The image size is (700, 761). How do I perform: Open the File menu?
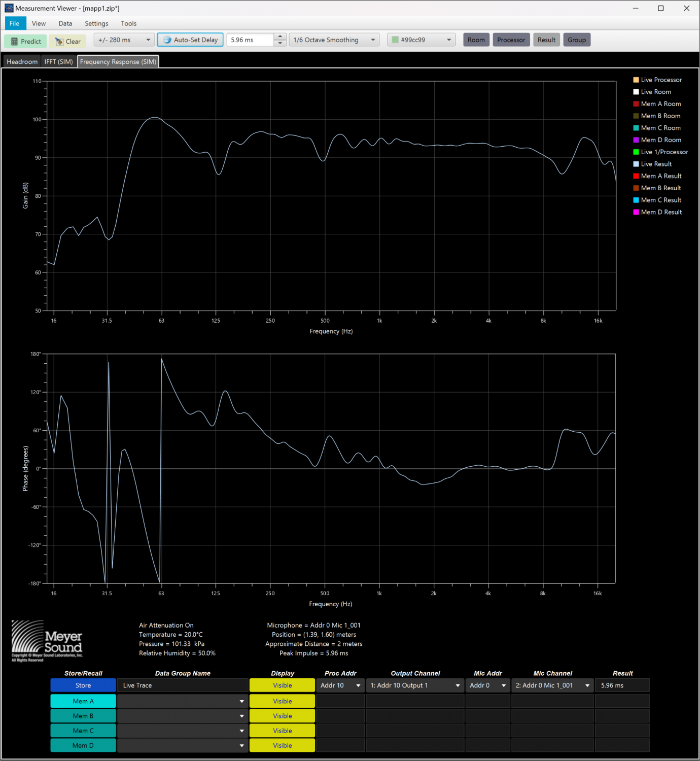[15, 23]
